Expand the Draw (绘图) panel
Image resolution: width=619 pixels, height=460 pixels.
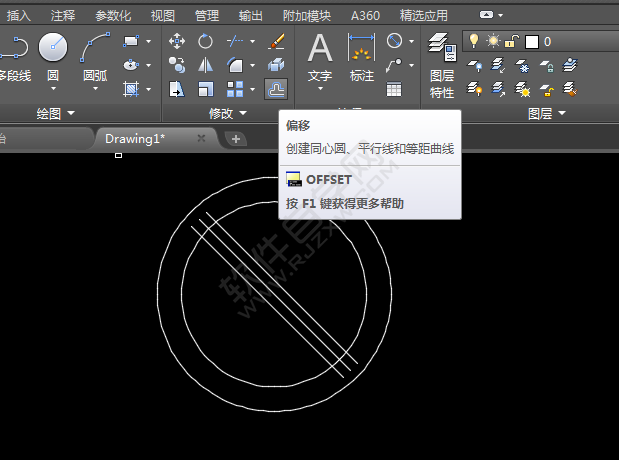[x=56, y=114]
